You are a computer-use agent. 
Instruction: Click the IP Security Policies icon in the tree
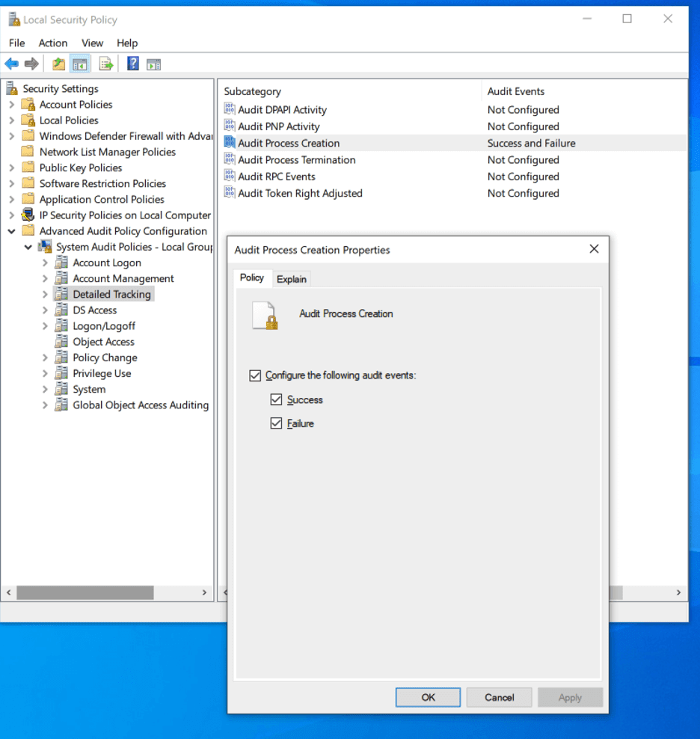point(28,215)
